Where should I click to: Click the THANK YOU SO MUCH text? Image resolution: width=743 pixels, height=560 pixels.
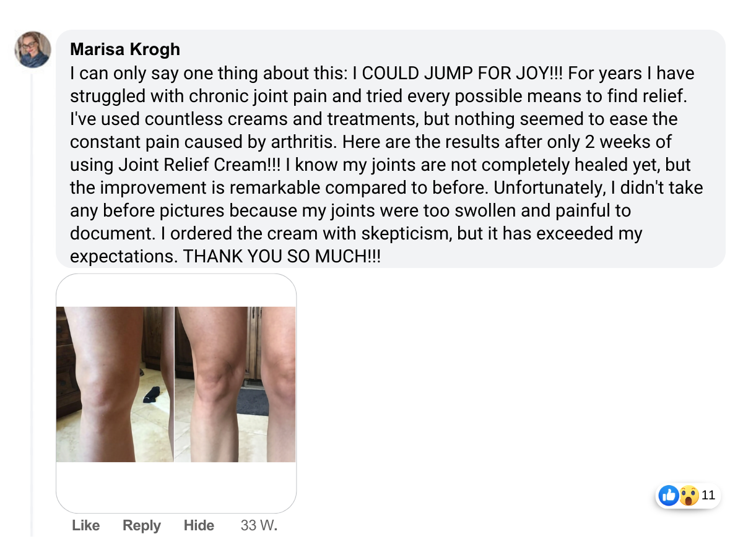[x=282, y=257]
